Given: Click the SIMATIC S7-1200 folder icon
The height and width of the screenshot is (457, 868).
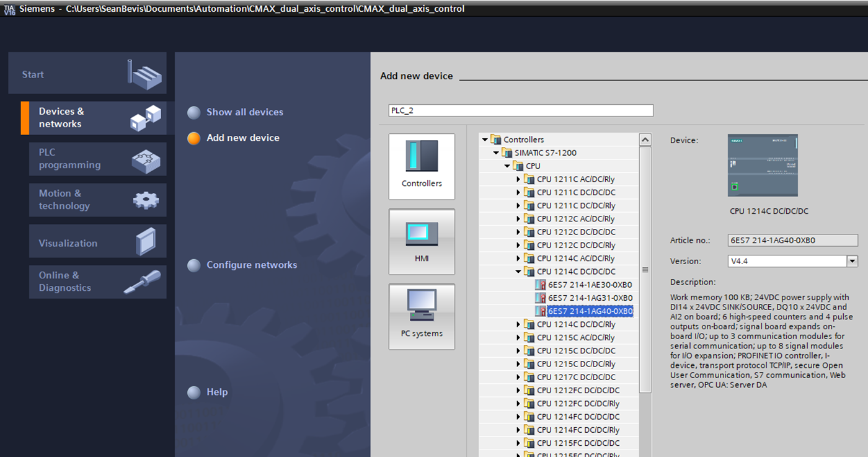Looking at the screenshot, I should [507, 153].
